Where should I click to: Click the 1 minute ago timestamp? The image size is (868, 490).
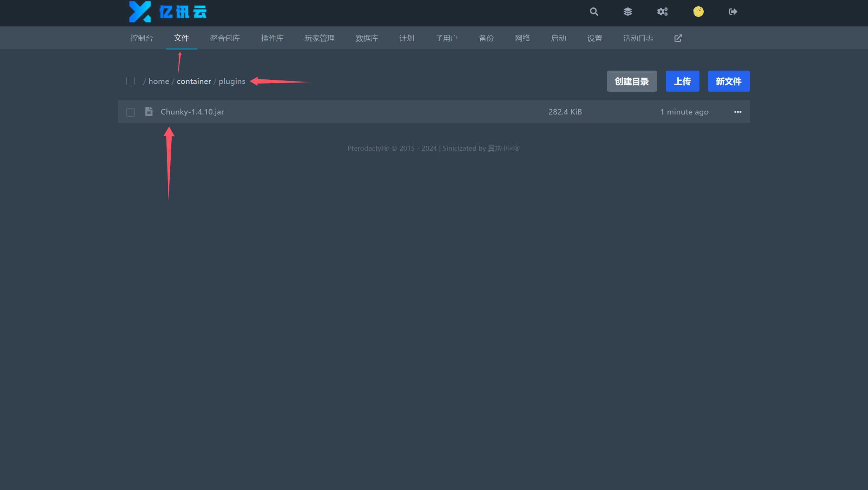coord(684,112)
